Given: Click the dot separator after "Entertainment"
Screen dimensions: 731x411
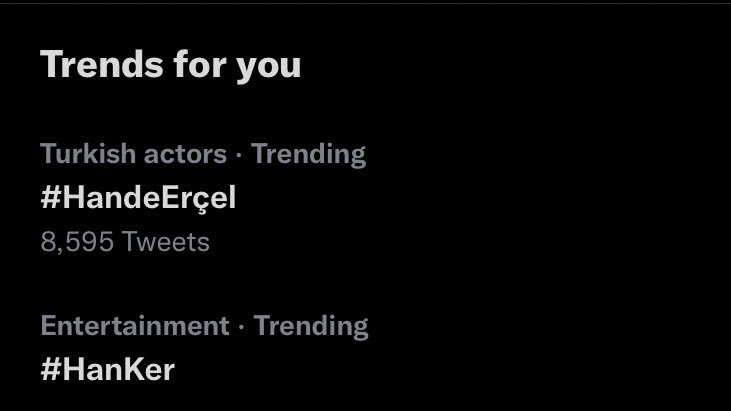Looking at the screenshot, I should point(241,327).
